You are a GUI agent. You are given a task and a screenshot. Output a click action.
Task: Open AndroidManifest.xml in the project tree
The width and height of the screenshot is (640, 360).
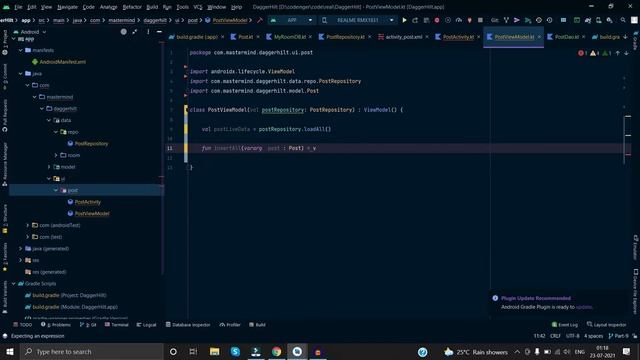coord(62,62)
